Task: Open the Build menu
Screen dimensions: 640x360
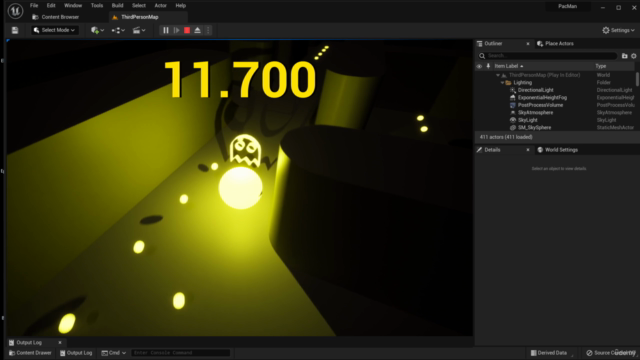Action: pyautogui.click(x=118, y=6)
